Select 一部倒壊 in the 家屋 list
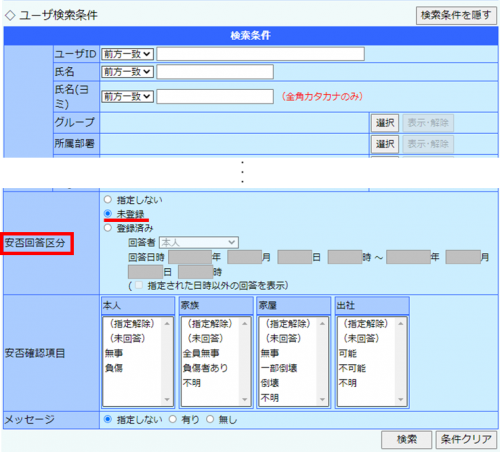500x452 pixels. coord(279,368)
